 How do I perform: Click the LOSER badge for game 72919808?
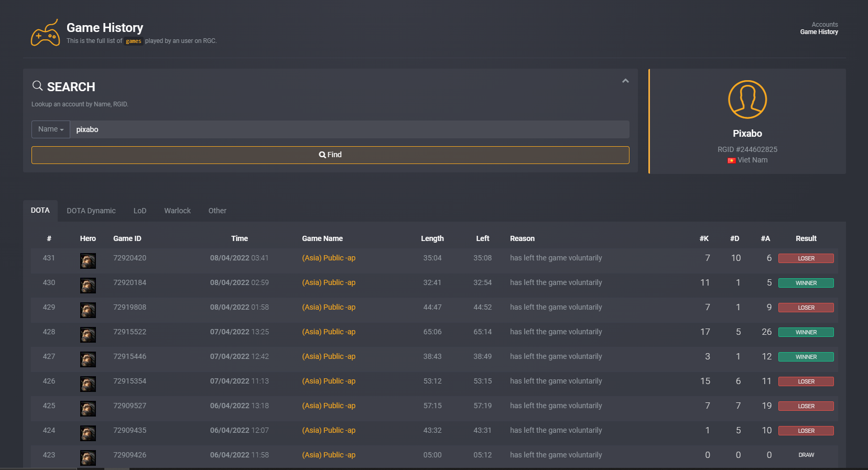(x=806, y=308)
